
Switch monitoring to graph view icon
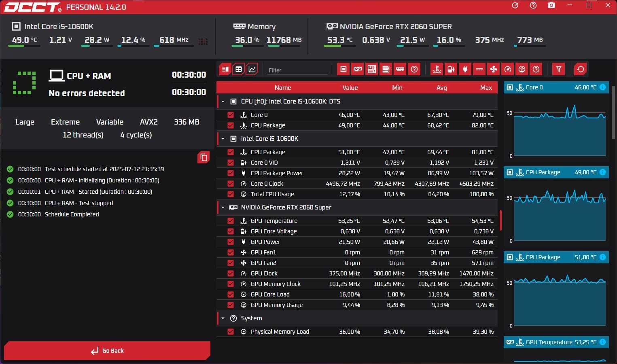coord(252,69)
